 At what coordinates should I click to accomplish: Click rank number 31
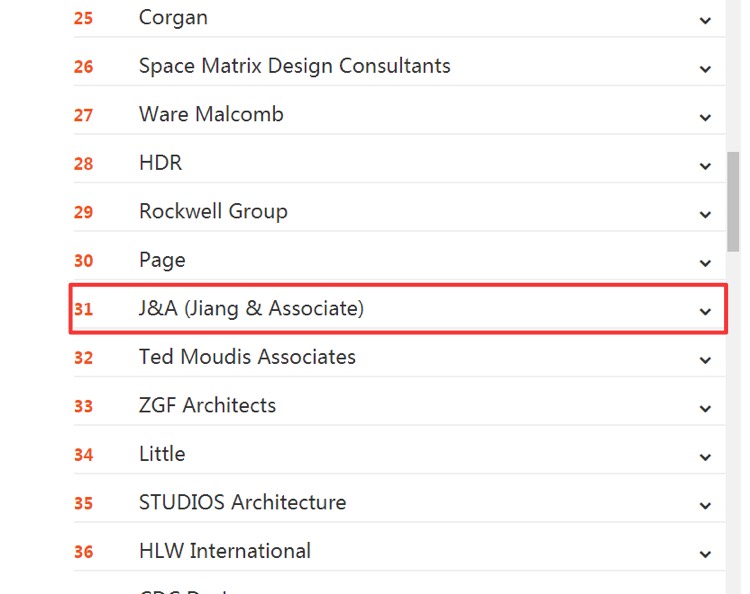(83, 310)
